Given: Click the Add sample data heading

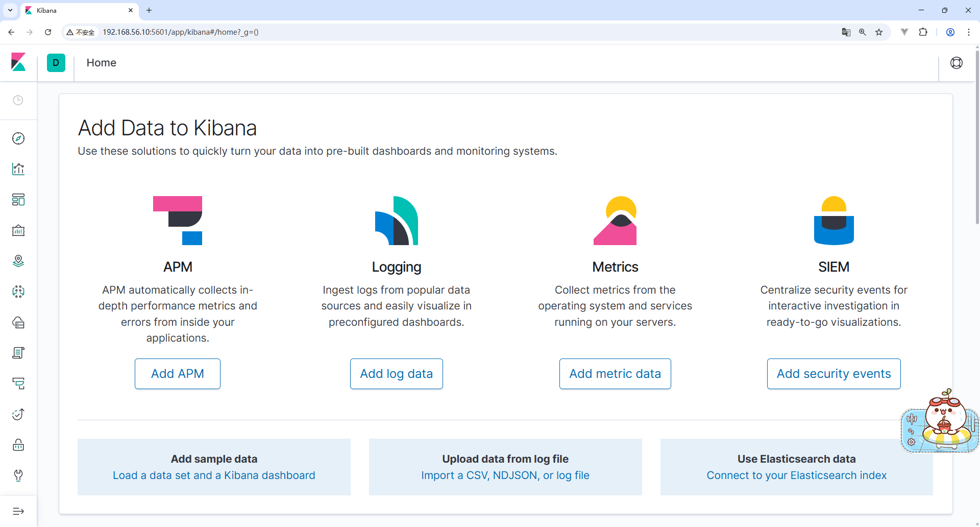Looking at the screenshot, I should (214, 459).
